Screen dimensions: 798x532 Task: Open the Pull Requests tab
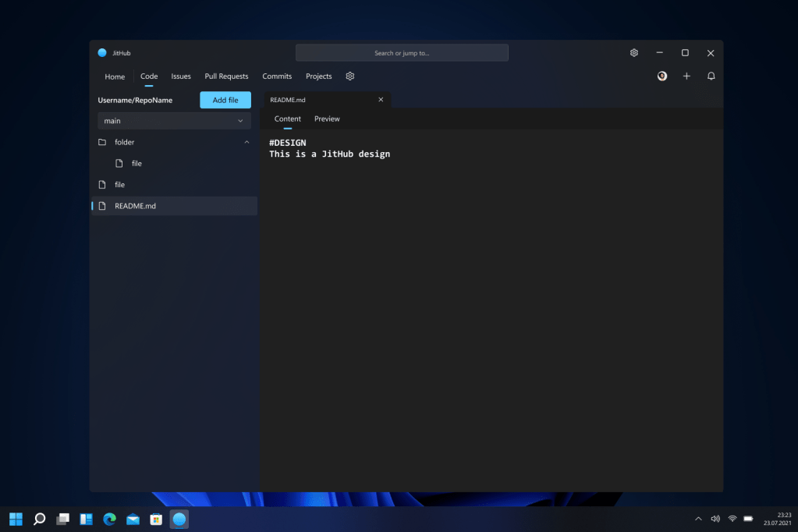[x=226, y=76]
